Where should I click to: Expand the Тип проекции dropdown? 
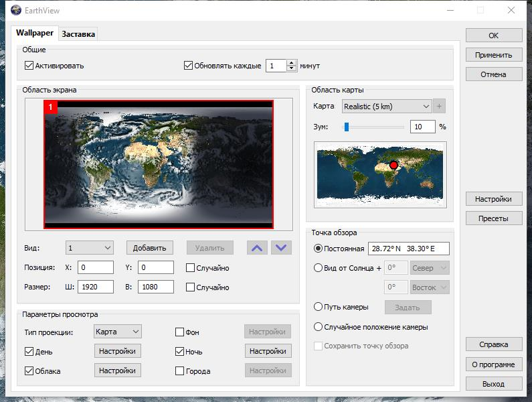(117, 332)
